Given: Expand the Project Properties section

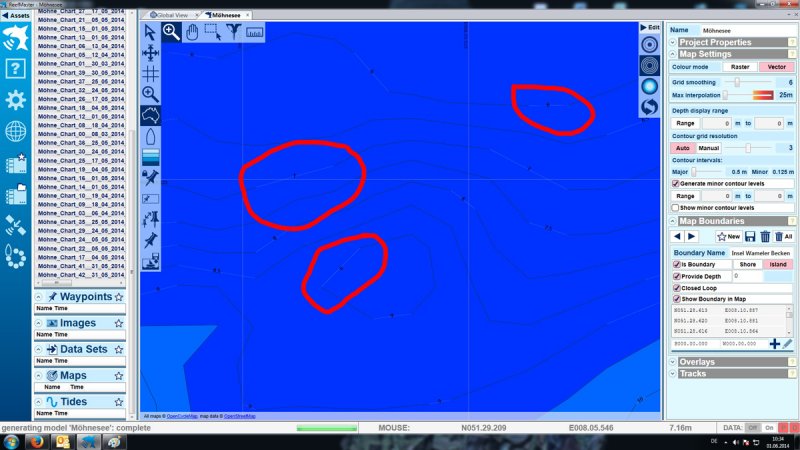Looking at the screenshot, I should click(673, 42).
